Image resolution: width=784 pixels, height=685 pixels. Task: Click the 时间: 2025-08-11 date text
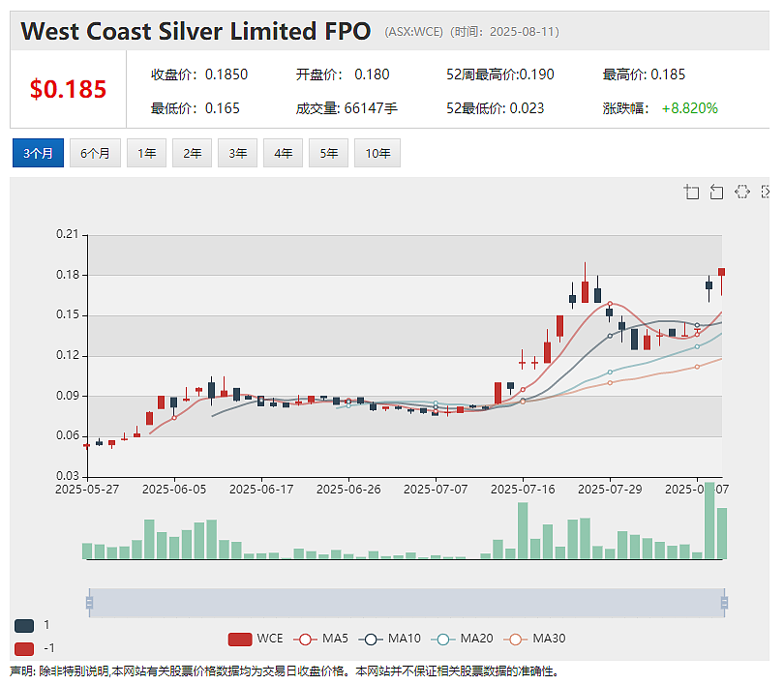tap(504, 32)
